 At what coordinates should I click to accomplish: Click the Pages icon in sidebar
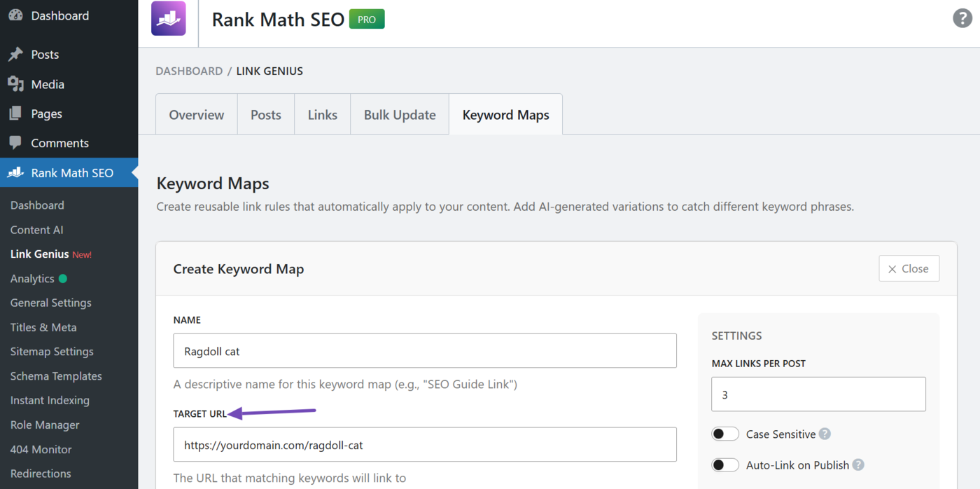point(15,113)
